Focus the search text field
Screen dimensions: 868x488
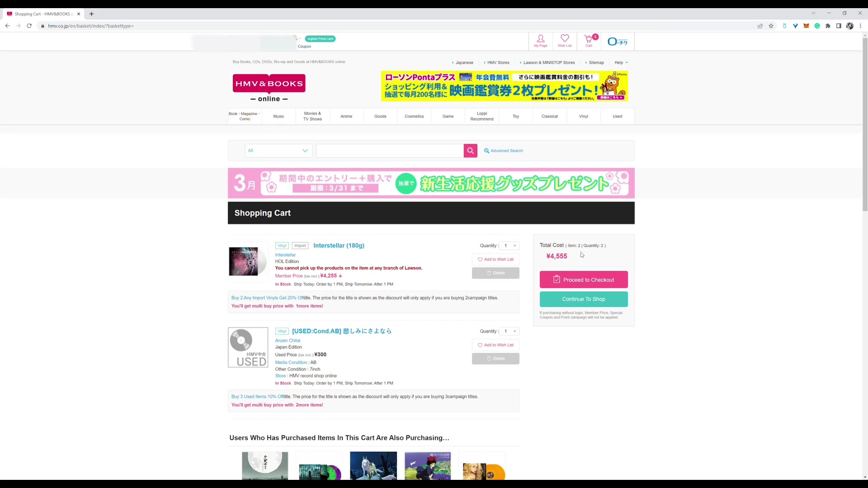(x=390, y=150)
